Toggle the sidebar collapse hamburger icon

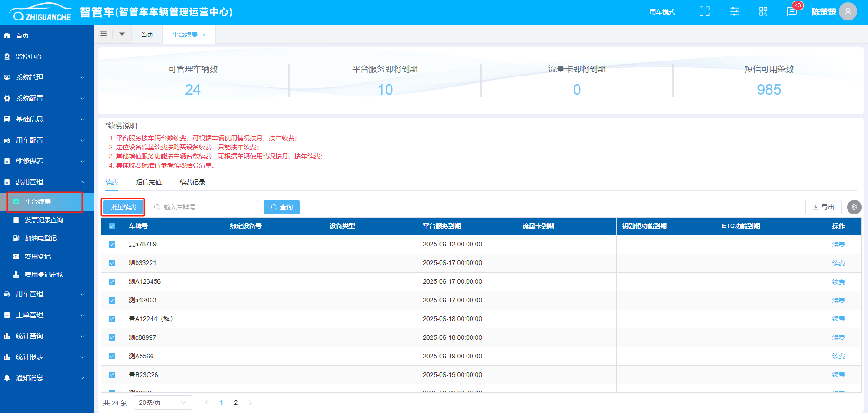103,34
